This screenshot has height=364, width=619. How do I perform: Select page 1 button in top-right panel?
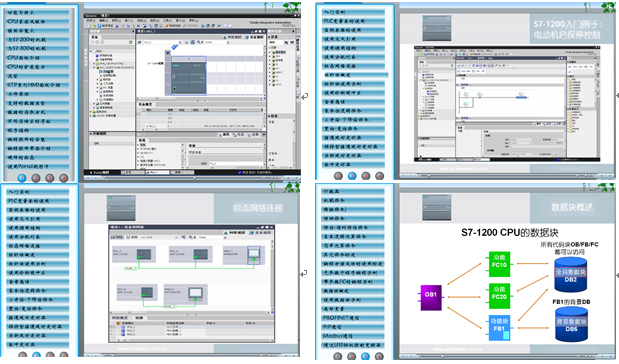pyautogui.click(x=338, y=176)
